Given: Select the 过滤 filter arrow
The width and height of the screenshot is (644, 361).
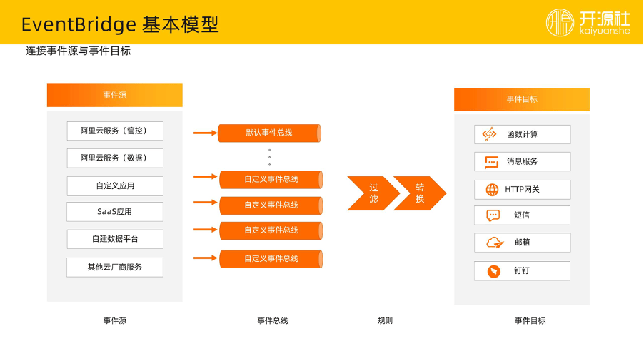Looking at the screenshot, I should pos(373,193).
